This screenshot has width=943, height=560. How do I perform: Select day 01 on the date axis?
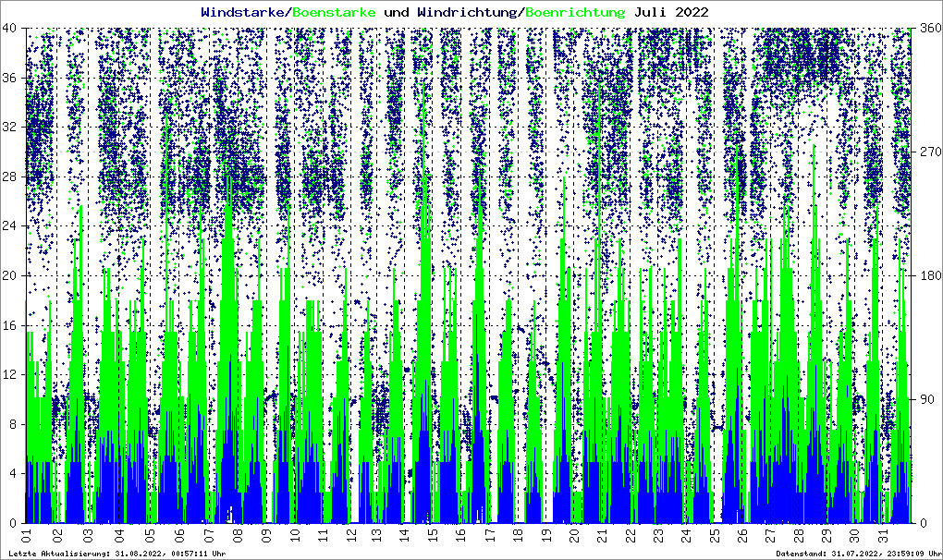click(27, 535)
